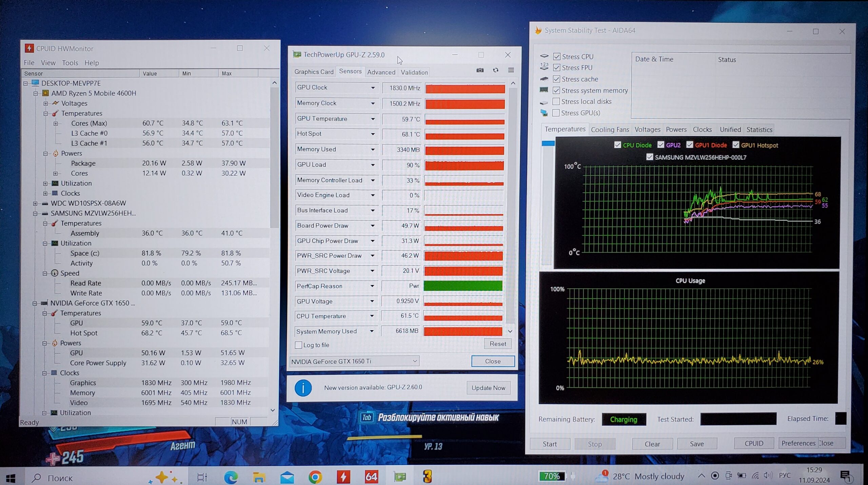Open Google Chrome from the taskbar
The height and width of the screenshot is (485, 868).
(315, 477)
